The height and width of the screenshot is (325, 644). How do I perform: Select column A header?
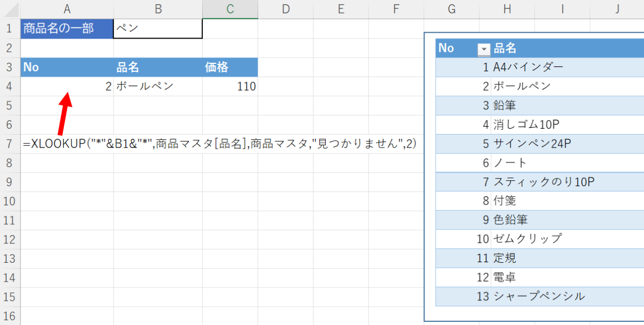(67, 9)
